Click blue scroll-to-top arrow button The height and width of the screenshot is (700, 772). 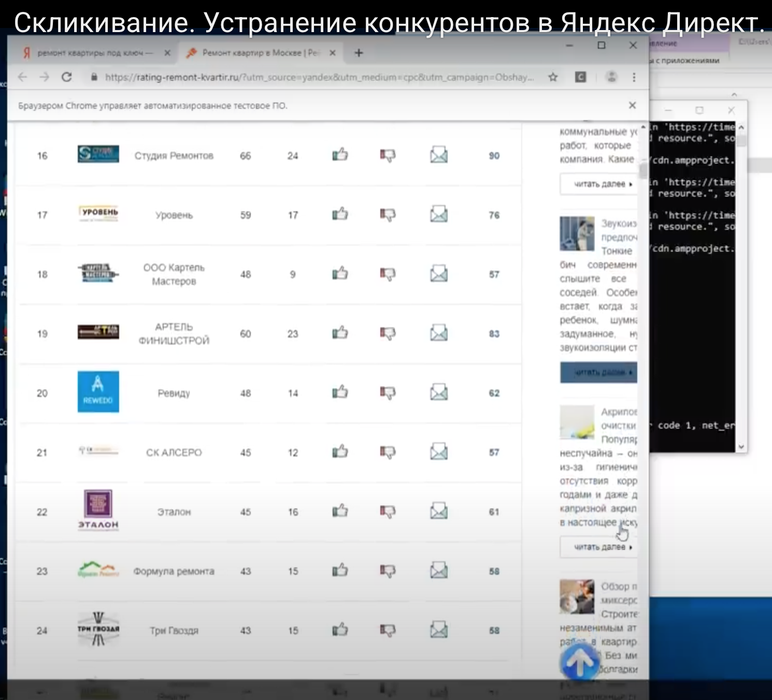pyautogui.click(x=580, y=662)
